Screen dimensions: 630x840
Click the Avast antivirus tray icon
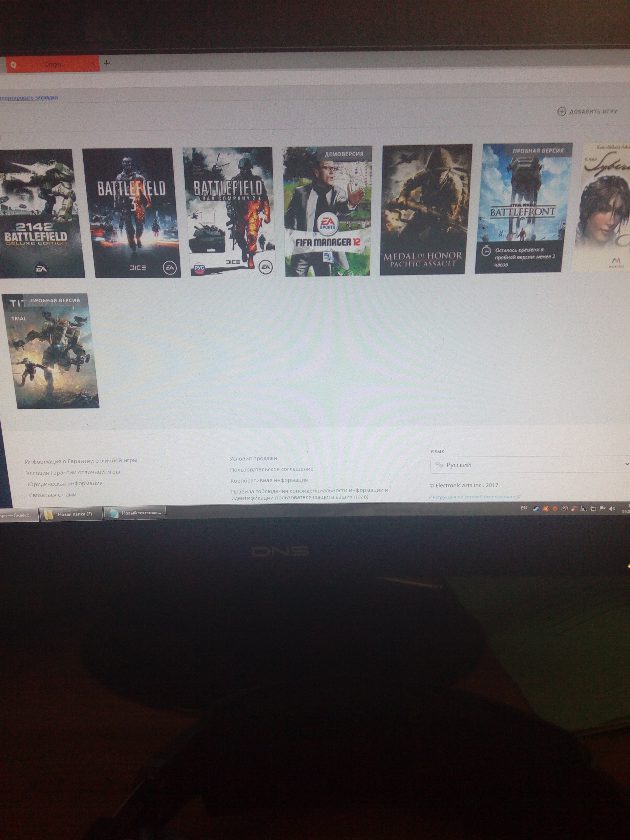546,509
